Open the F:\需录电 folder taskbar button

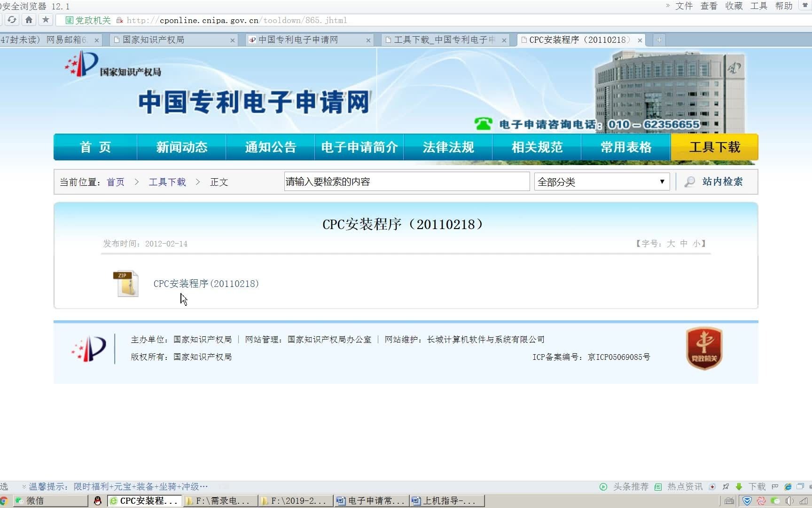coord(220,501)
